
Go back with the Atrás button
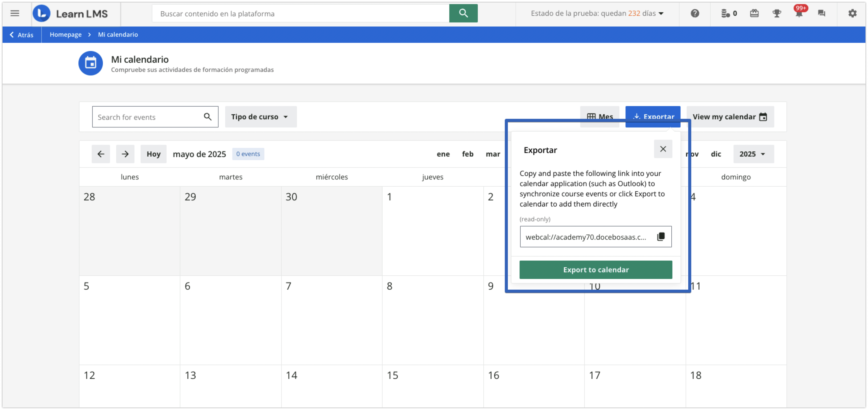[x=22, y=35]
